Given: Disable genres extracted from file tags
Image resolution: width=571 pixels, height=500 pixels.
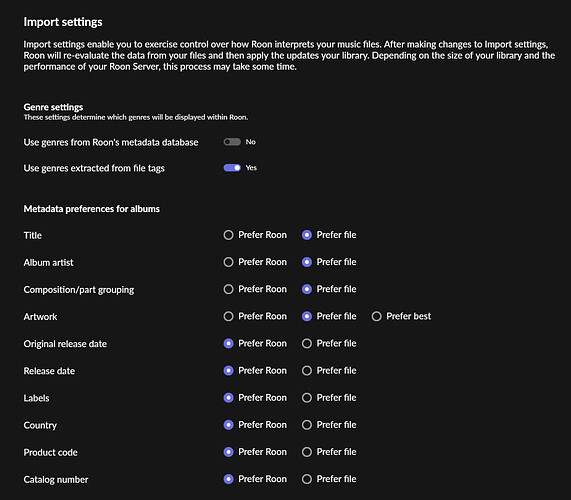Looking at the screenshot, I should (232, 168).
